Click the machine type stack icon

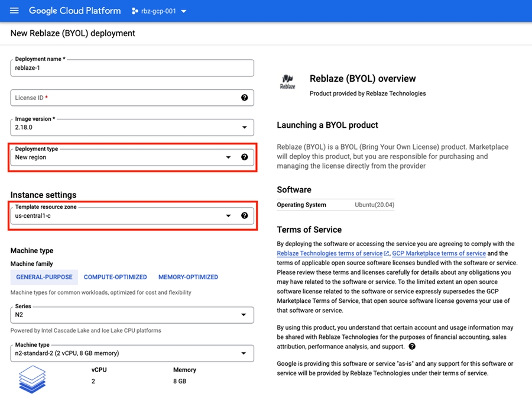pos(32,379)
